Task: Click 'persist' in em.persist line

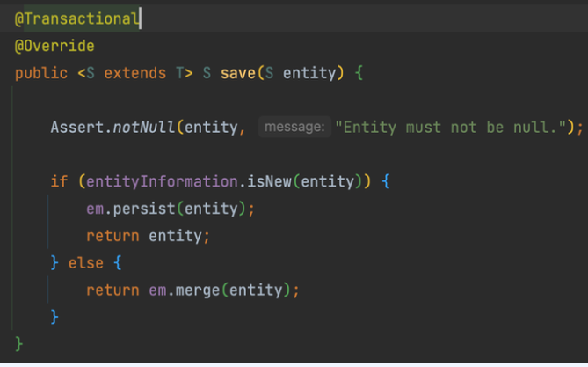Action: click(x=144, y=209)
